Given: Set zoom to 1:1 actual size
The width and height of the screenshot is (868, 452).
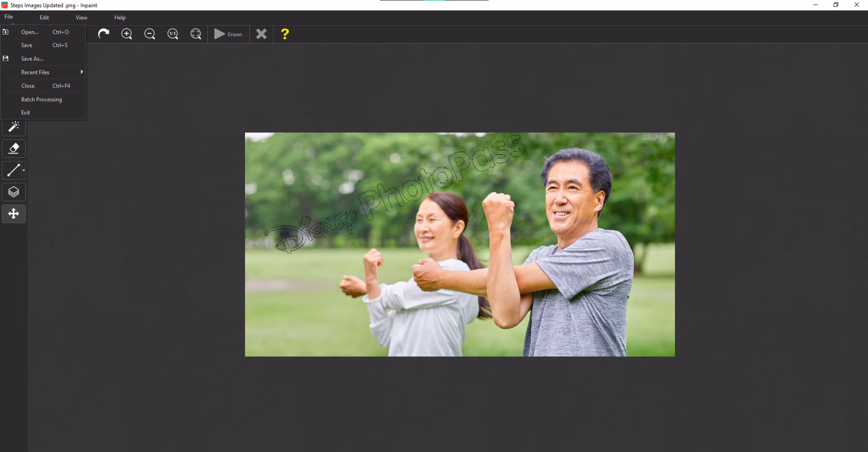Looking at the screenshot, I should pos(173,34).
